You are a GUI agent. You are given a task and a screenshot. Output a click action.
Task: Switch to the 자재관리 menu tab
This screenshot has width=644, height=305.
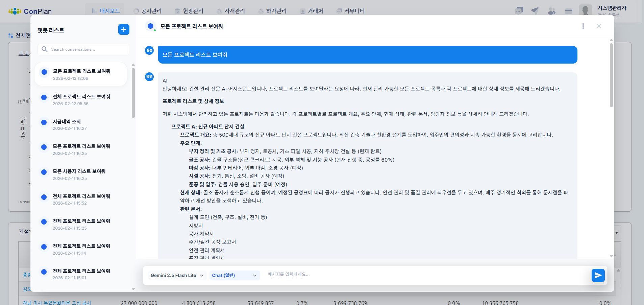[x=231, y=11]
